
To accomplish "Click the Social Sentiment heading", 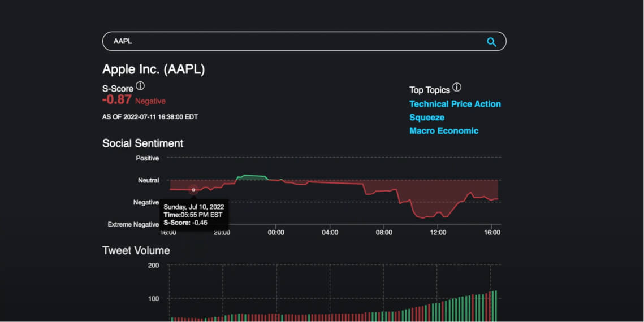I will (x=143, y=143).
